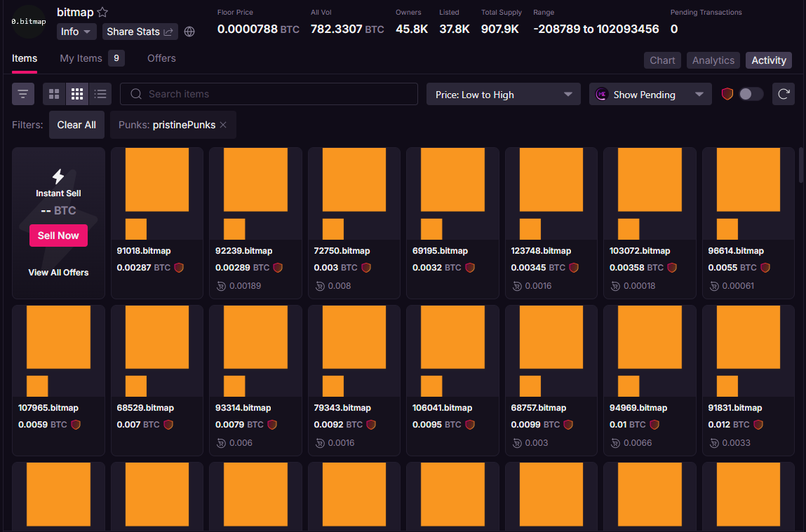
Task: Click the 0.0055 BTC price on 96614.bitmap
Action: 732,268
